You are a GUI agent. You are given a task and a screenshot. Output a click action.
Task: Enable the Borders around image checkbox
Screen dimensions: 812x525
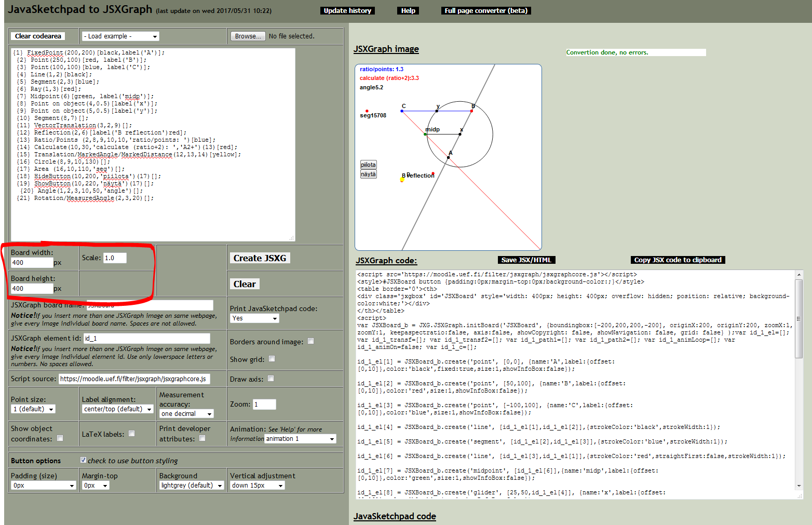(x=310, y=341)
